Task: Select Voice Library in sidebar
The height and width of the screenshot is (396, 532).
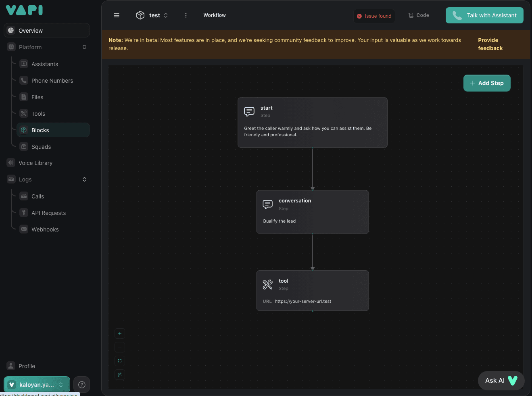Action: click(x=35, y=163)
